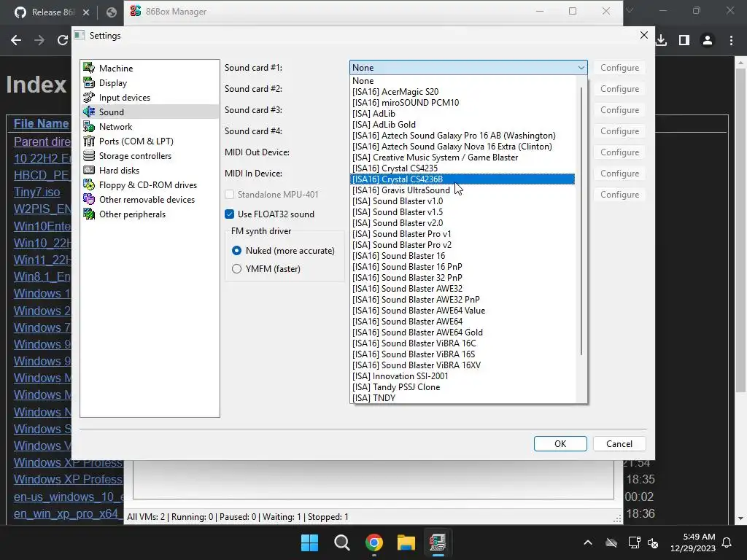Select Storage controllers settings page

tap(135, 156)
